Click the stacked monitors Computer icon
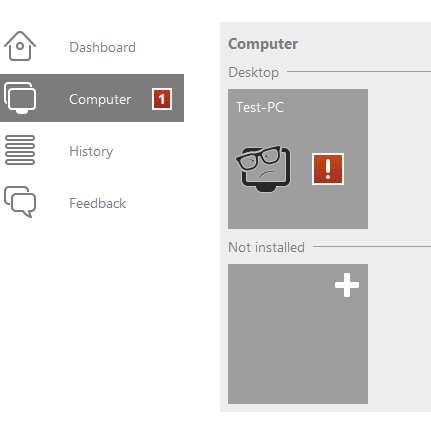 (x=20, y=98)
